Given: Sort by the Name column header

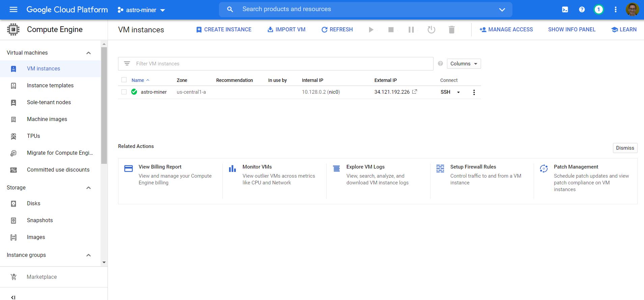Looking at the screenshot, I should 140,80.
